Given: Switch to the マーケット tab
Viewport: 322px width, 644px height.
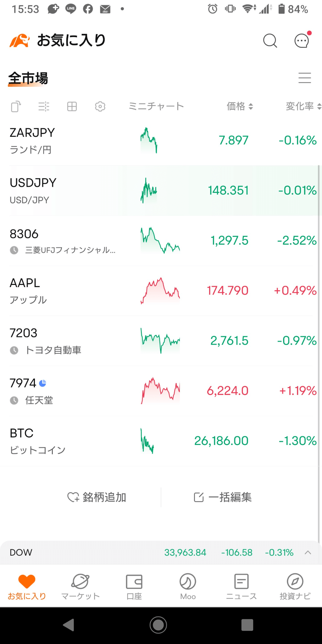Looking at the screenshot, I should [x=80, y=586].
